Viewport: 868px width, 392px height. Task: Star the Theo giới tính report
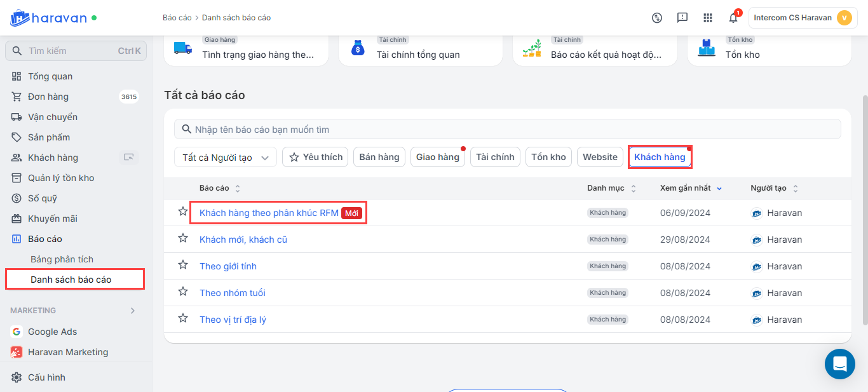click(183, 265)
